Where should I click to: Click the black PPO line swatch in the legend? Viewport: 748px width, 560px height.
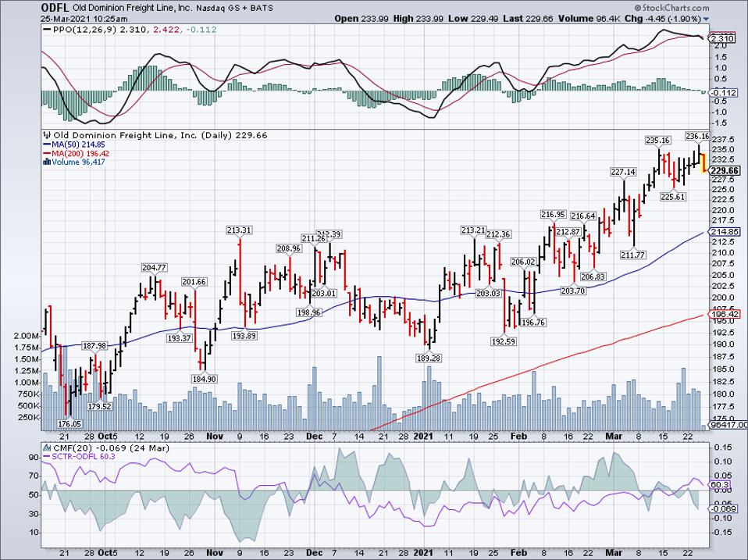(47, 30)
